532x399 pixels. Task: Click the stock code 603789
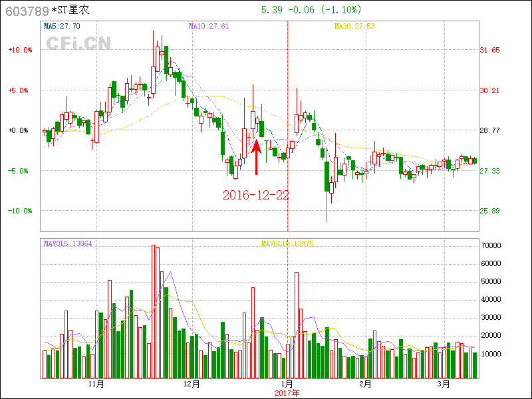pyautogui.click(x=26, y=11)
